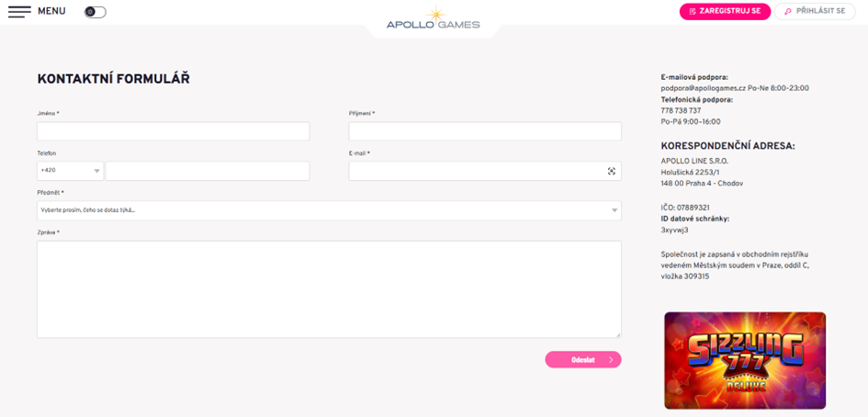Open the Sizzling 777 Deluxe banner
Screen dimensions: 868x417
pyautogui.click(x=745, y=361)
